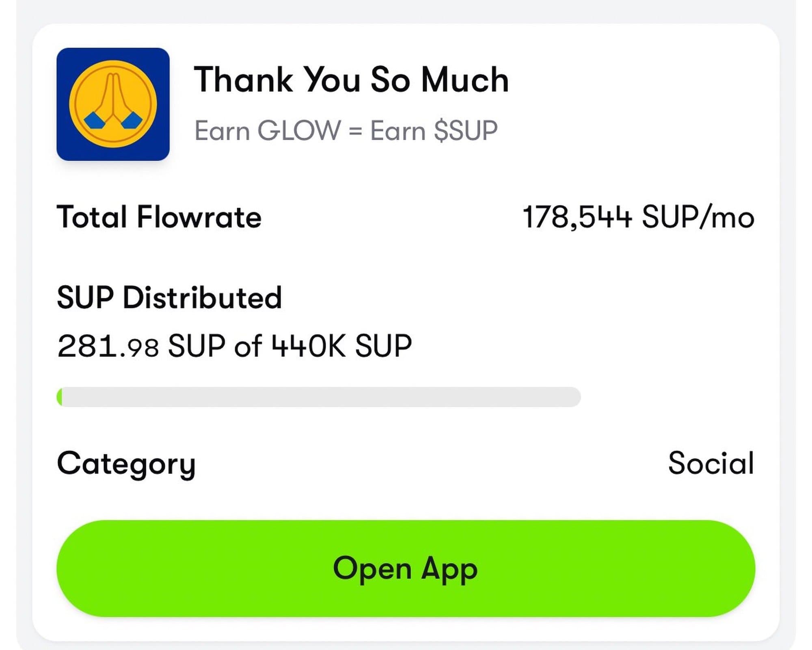This screenshot has height=650, width=812.
Task: Click the SUP Distributed heading
Action: (169, 298)
